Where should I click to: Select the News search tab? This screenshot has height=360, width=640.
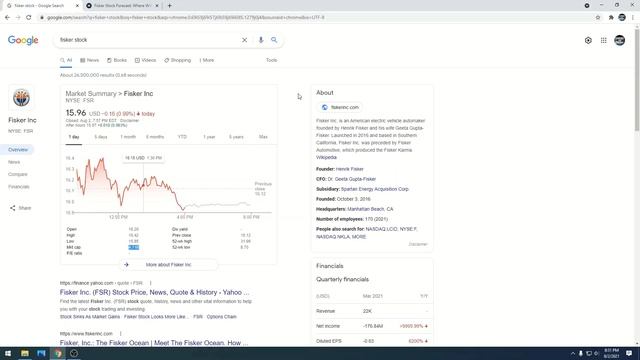pyautogui.click(x=89, y=60)
